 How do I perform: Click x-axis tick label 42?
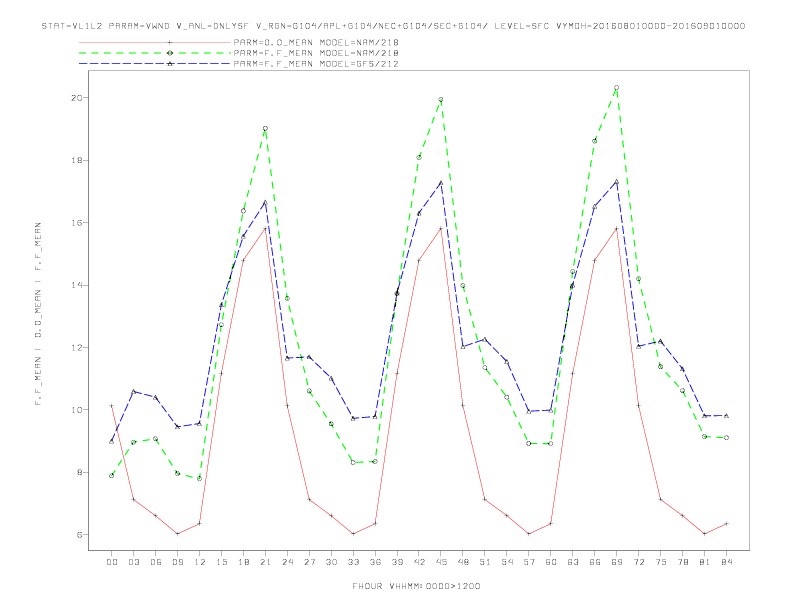(419, 562)
